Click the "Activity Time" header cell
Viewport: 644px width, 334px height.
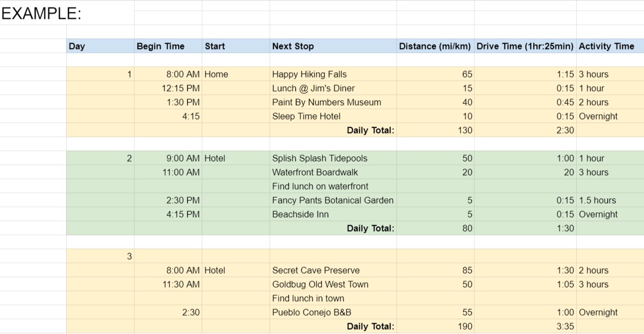click(610, 46)
